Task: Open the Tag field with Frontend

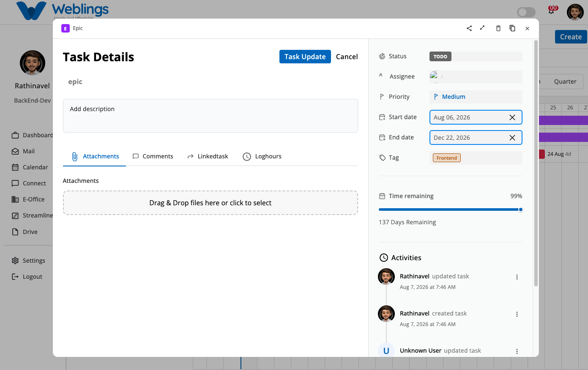Action: (x=476, y=158)
